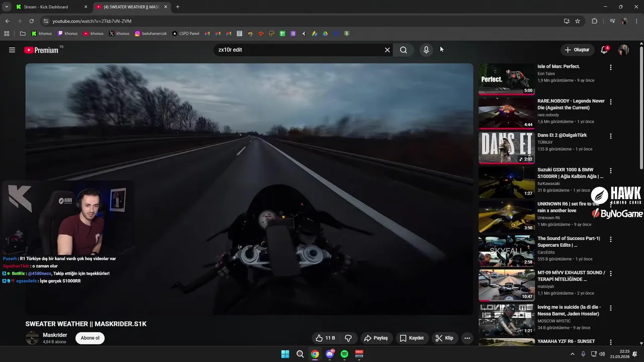Open options for Isle of Man: Perfect.

tap(611, 67)
